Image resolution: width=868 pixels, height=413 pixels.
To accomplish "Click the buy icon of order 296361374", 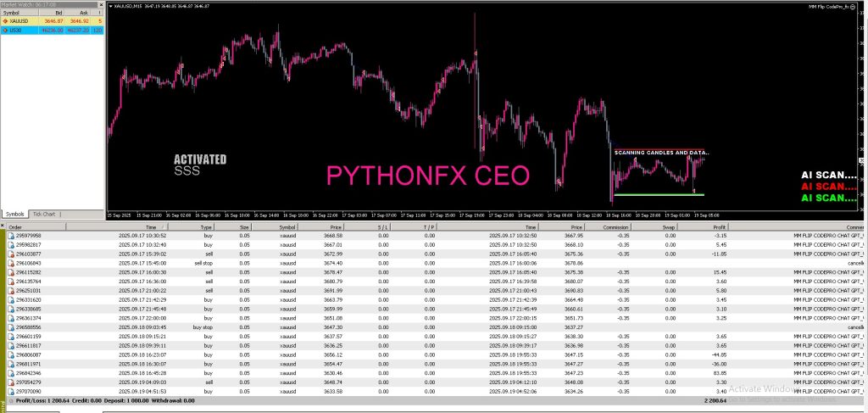I will click(x=11, y=318).
